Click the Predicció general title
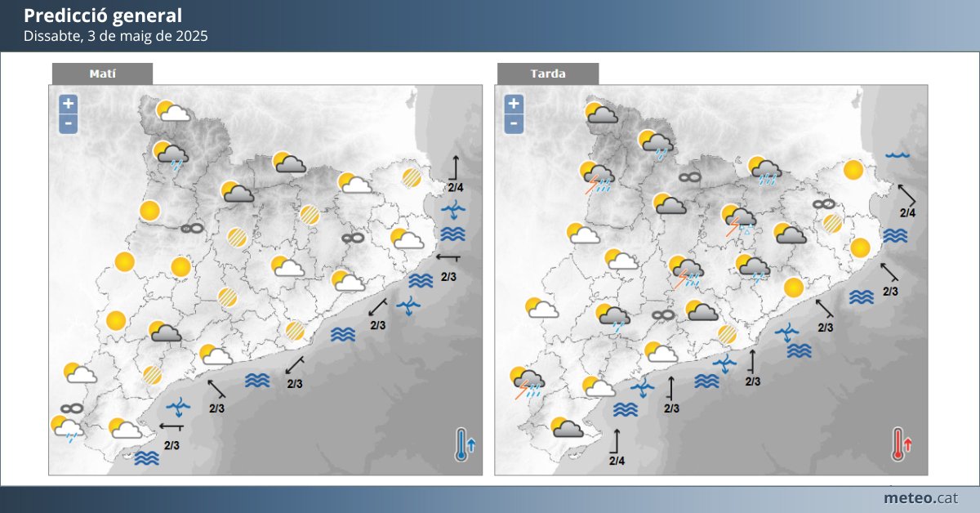 104,16
